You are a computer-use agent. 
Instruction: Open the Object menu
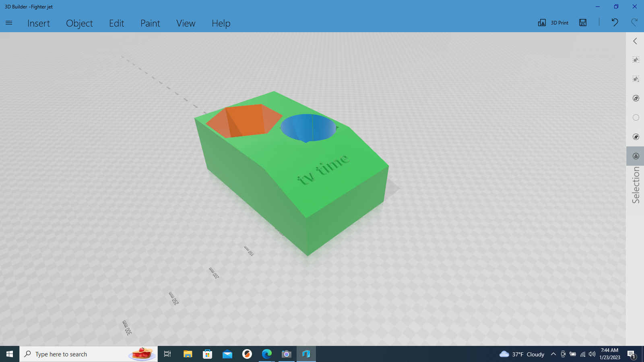[79, 23]
